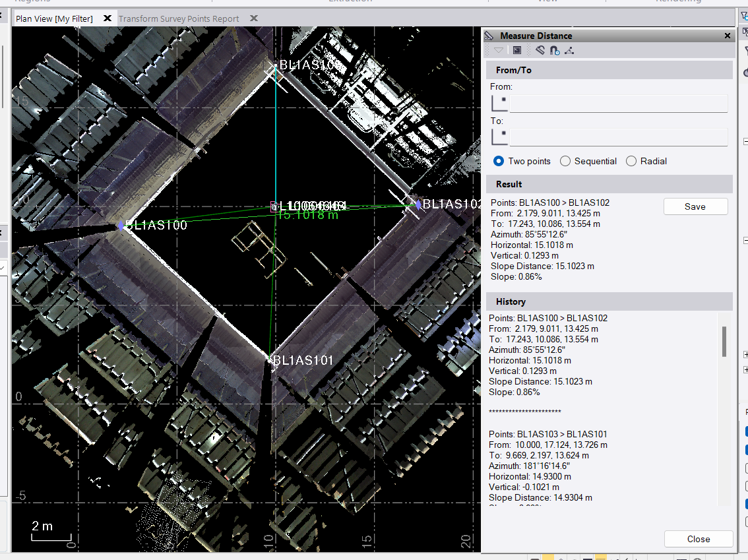Click in the To input field
This screenshot has width=748, height=560.
pos(618,137)
